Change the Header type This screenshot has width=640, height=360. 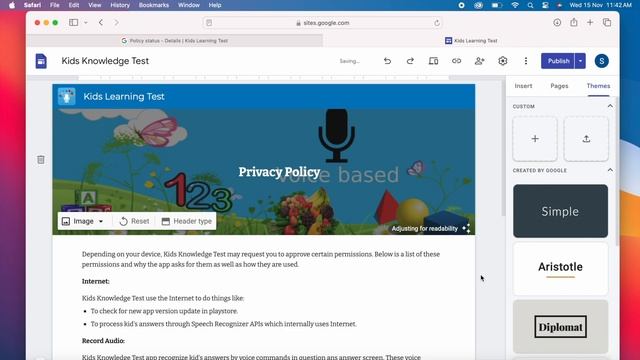coord(187,221)
